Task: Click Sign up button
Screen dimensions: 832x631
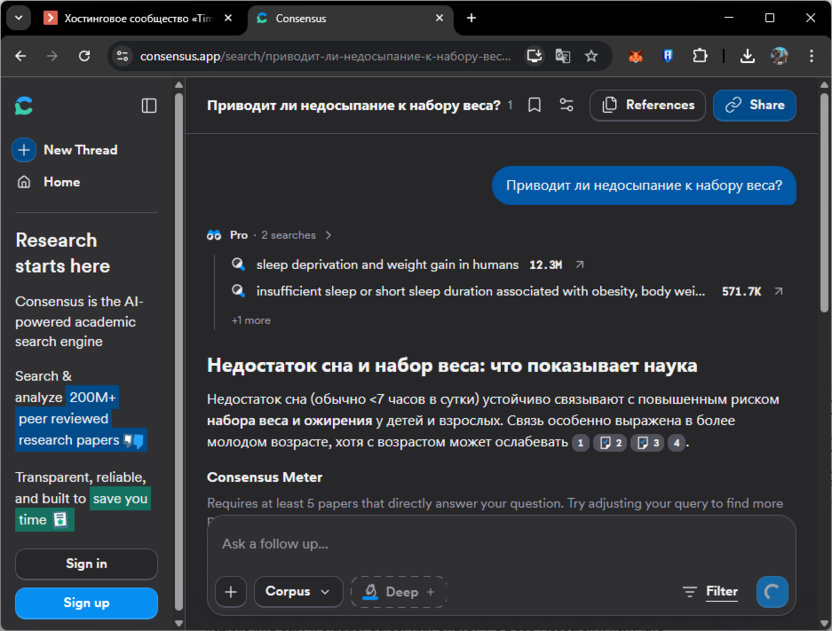Action: pos(86,603)
